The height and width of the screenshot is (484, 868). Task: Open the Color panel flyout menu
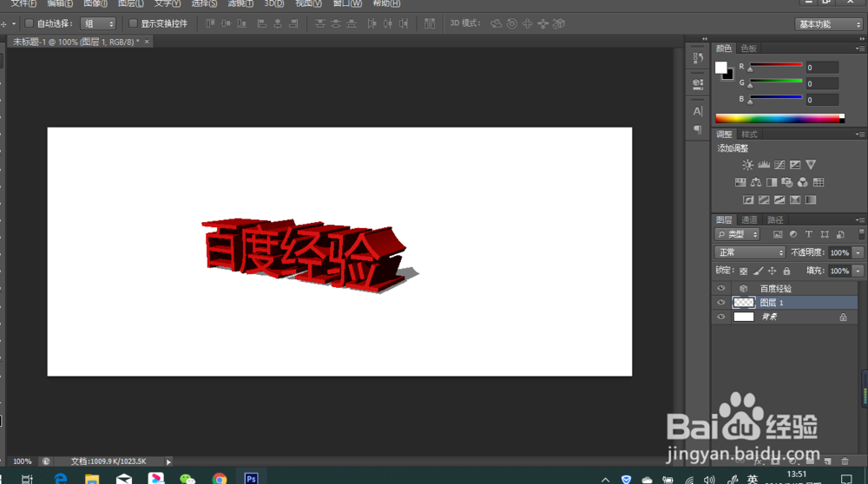pos(859,49)
